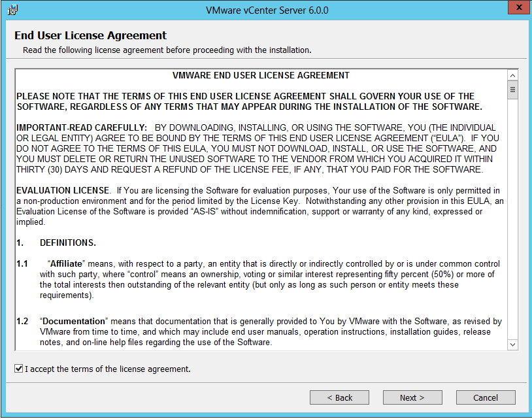Click the VMWARE END USER LICENSE AGREEMENT heading

pyautogui.click(x=261, y=75)
